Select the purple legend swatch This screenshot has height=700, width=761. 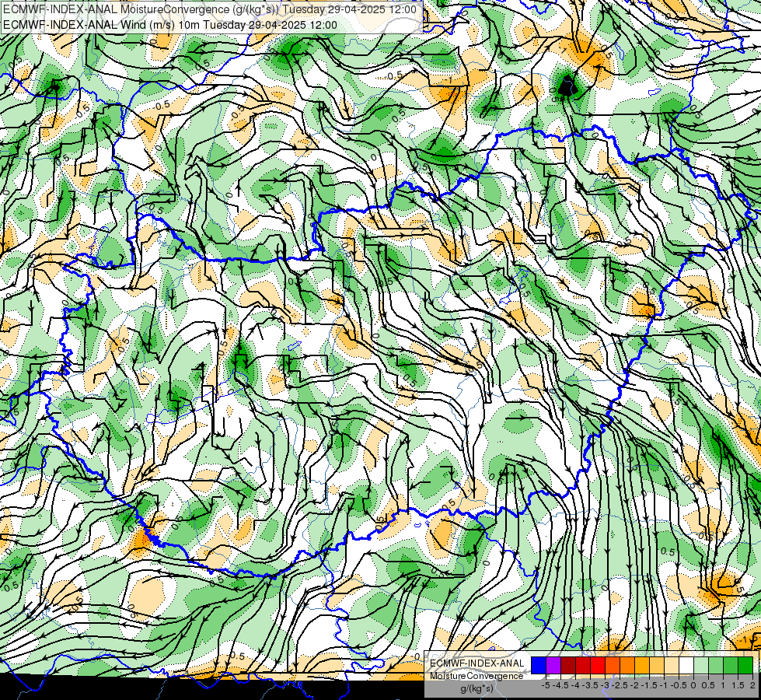click(x=553, y=665)
